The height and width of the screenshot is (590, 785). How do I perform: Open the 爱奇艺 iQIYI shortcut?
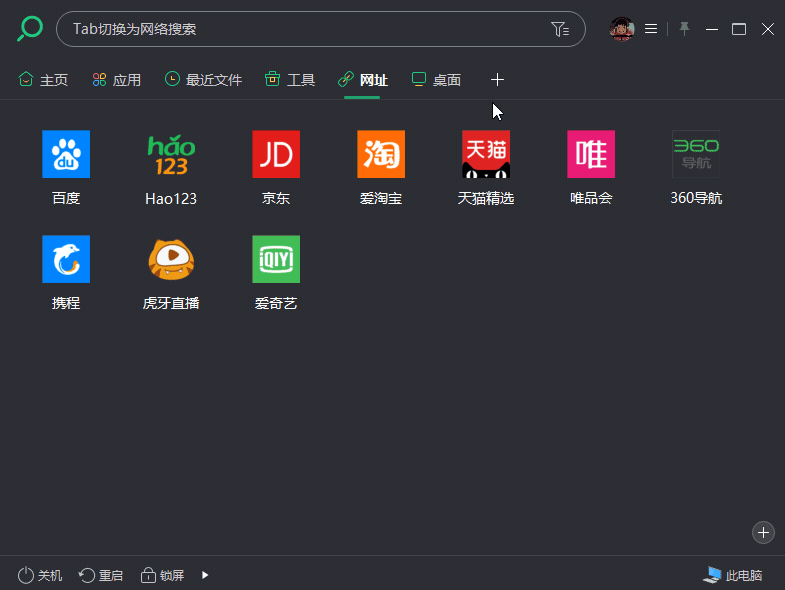276,259
